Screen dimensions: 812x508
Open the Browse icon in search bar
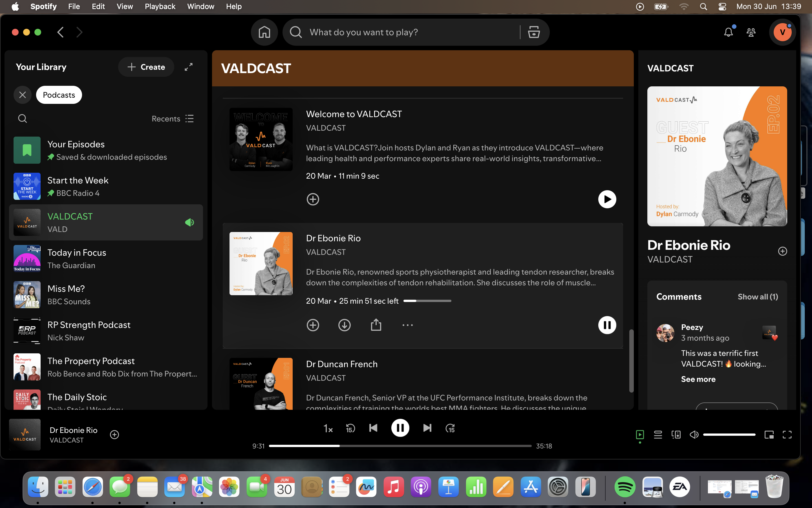tap(533, 32)
